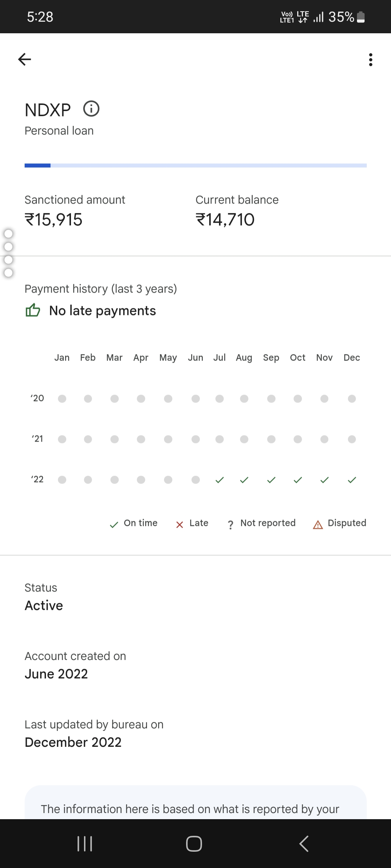Tap the loan balance progress bar

coord(195,166)
